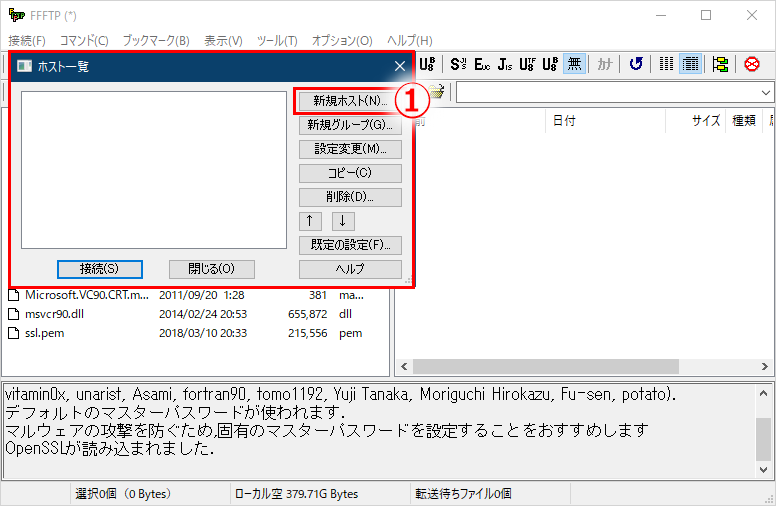Close the ホスト一覧 dialog with X
The image size is (776, 506).
coord(400,66)
